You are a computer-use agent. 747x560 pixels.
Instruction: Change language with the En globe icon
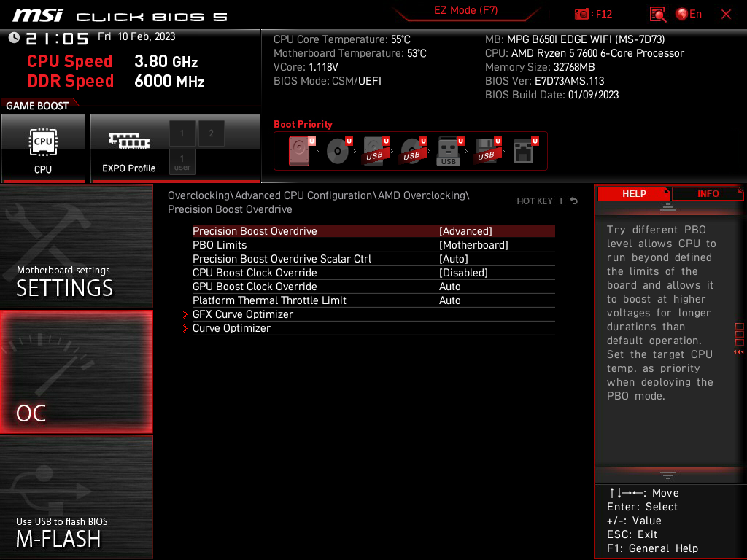[x=689, y=15]
